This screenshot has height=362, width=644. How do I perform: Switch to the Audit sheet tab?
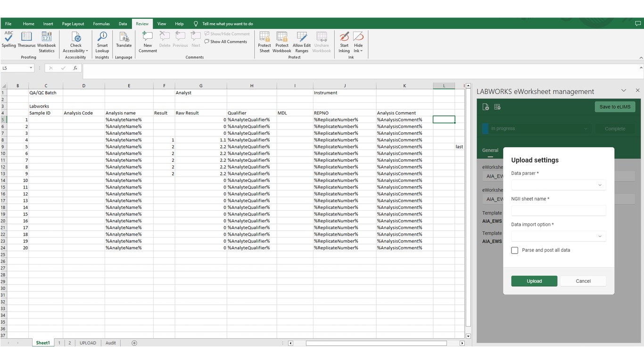tap(111, 343)
